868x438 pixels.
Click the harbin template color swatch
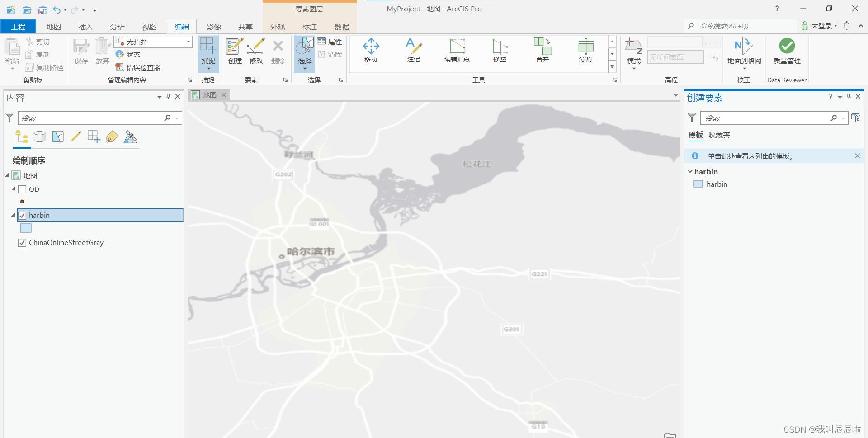tap(698, 184)
